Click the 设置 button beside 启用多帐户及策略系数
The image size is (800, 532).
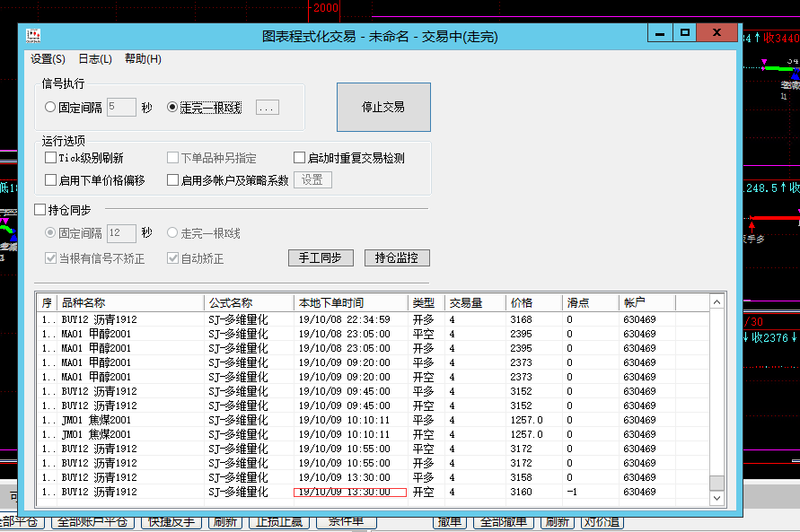(x=312, y=180)
